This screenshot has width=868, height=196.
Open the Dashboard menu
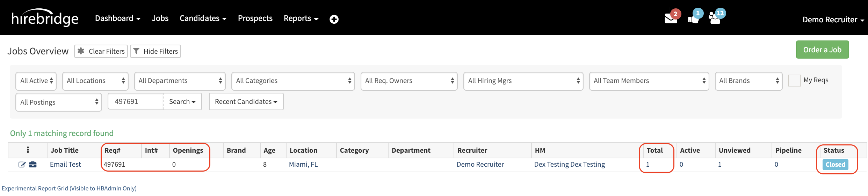pos(117,18)
